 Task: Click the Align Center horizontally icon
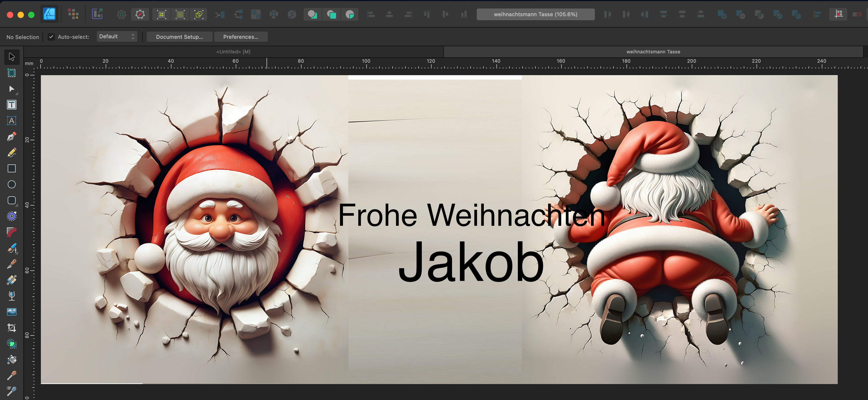coord(389,15)
